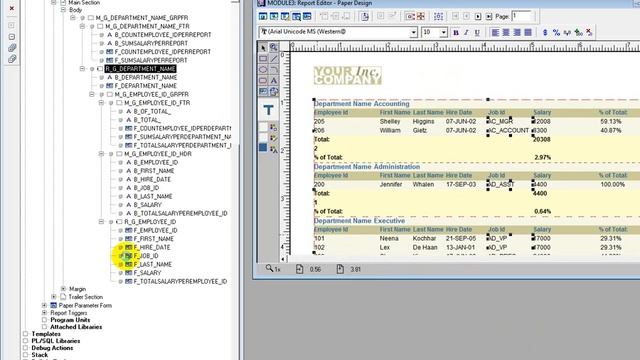640x360 pixels.
Task: Collapse M_G_DEPARTMENT_NAME_GRPFR node
Action: click(x=73, y=18)
